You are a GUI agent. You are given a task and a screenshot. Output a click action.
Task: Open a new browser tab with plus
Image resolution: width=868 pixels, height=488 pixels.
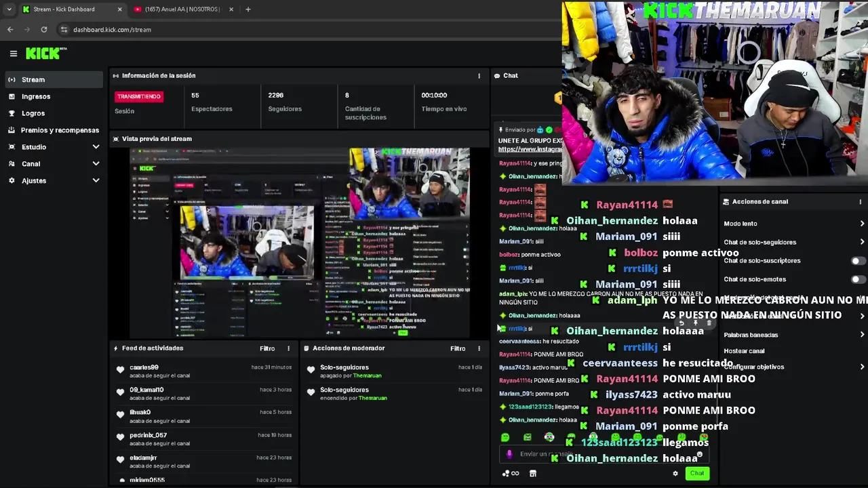[x=248, y=9]
